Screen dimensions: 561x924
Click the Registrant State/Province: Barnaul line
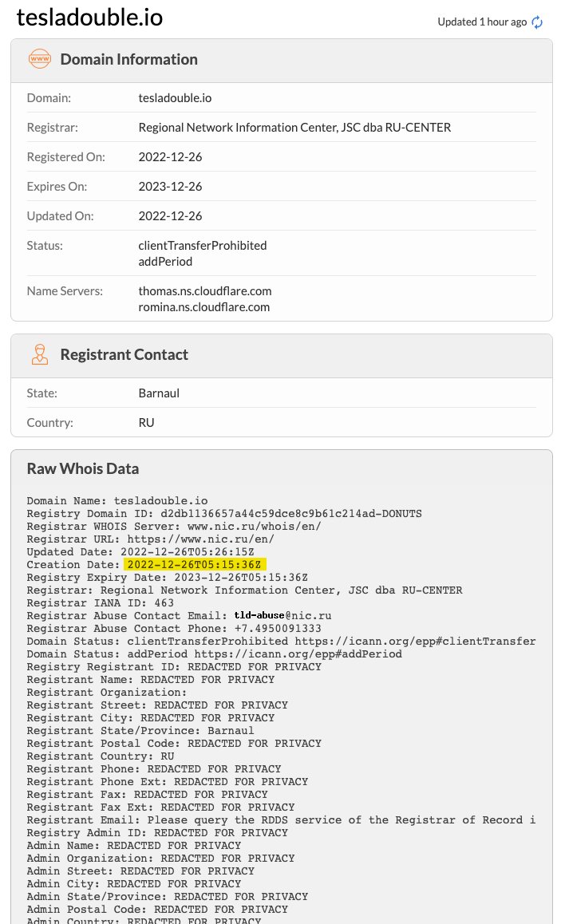[x=140, y=730]
